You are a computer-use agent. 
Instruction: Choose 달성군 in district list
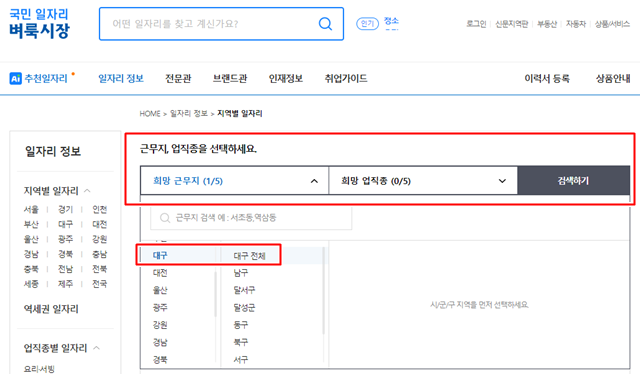(x=244, y=307)
